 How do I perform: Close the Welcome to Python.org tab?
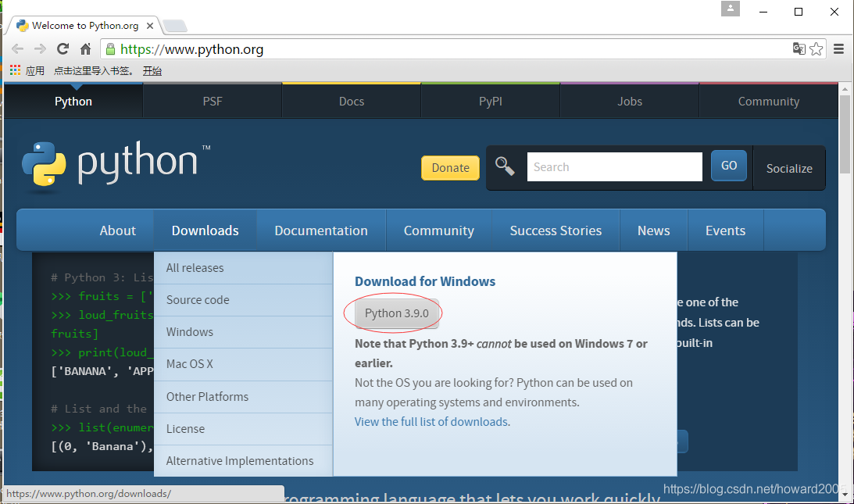point(150,26)
